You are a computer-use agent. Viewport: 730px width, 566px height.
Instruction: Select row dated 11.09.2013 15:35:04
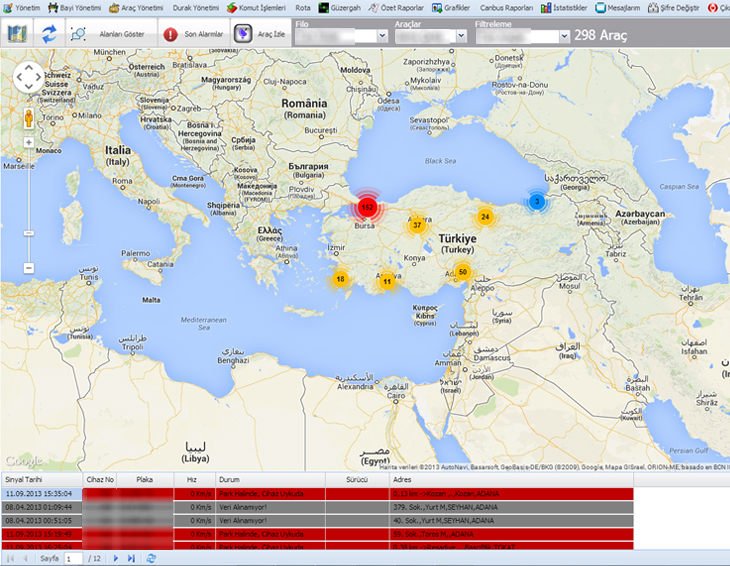[318, 493]
